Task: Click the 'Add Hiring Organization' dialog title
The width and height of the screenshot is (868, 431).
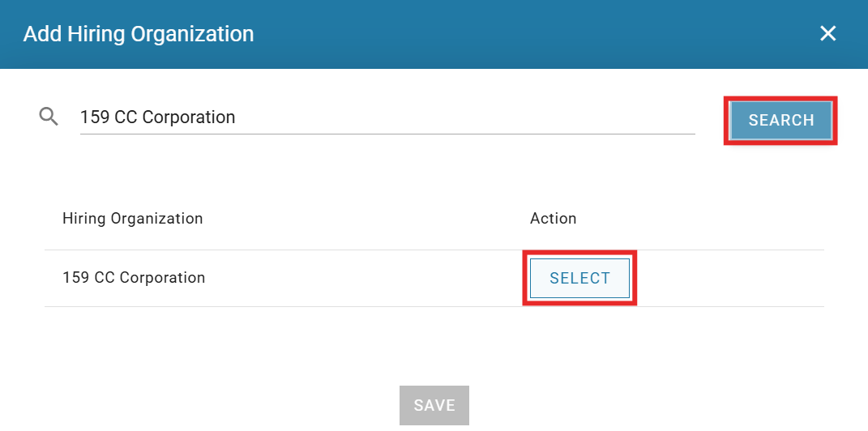Action: tap(139, 34)
